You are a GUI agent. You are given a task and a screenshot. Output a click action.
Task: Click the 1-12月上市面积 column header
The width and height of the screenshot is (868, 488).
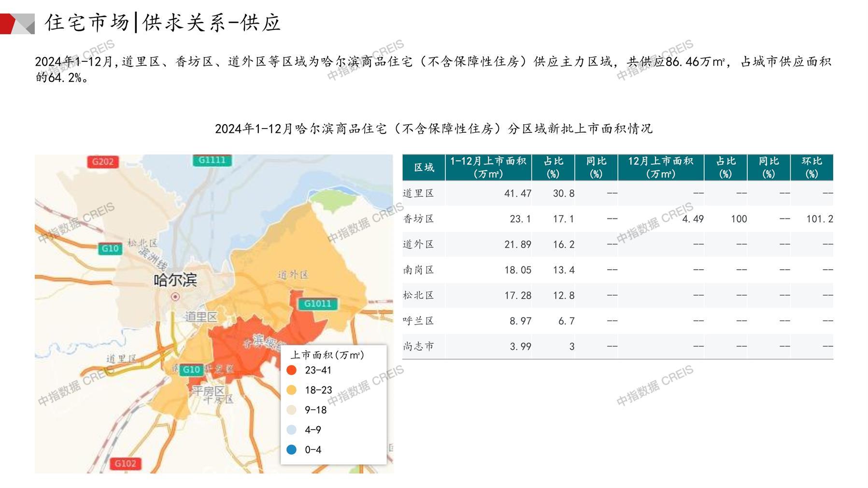pos(488,167)
